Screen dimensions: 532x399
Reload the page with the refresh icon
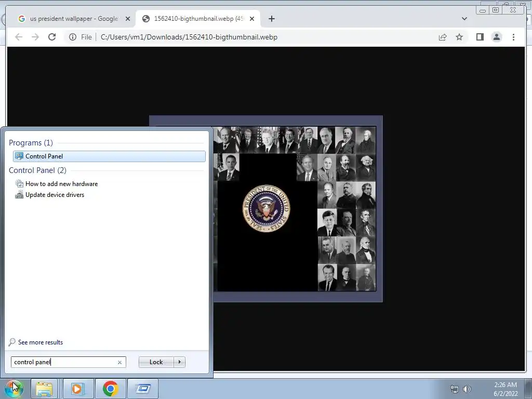[x=52, y=37]
